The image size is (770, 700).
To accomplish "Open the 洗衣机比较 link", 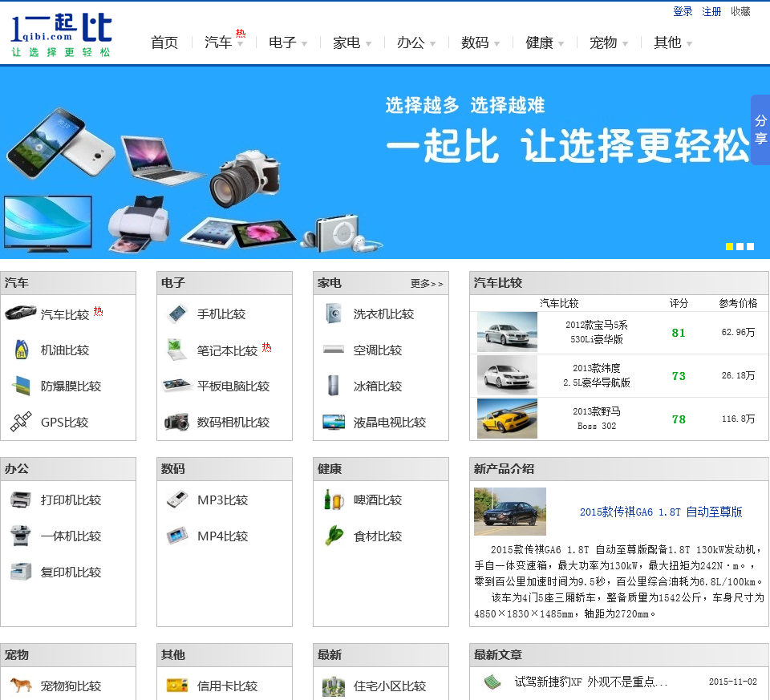I will click(383, 314).
